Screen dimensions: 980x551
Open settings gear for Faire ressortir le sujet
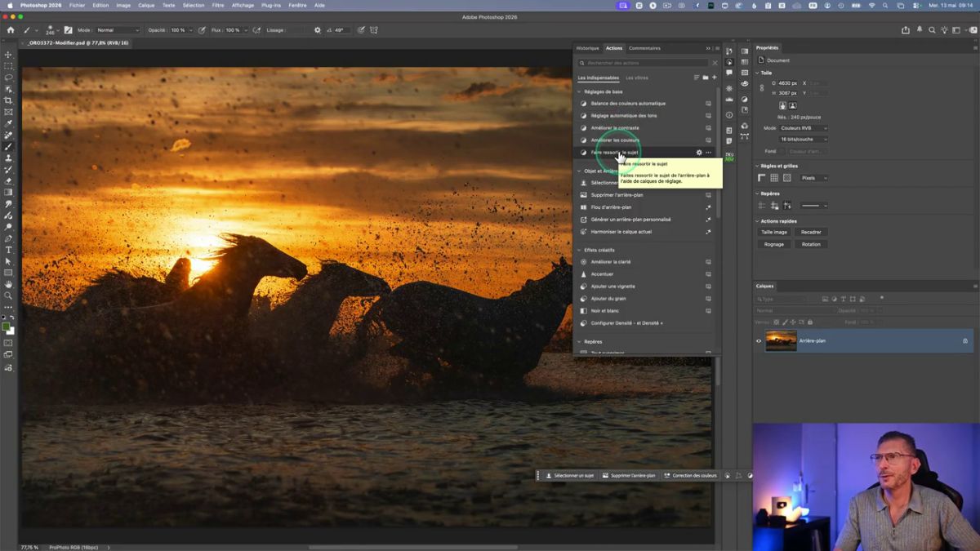(699, 153)
